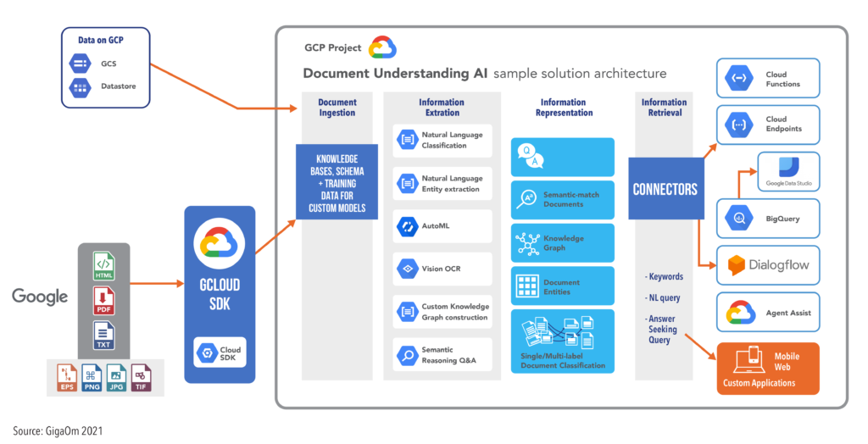Select the EPS file icon
The width and height of the screenshot is (868, 444).
[x=67, y=378]
